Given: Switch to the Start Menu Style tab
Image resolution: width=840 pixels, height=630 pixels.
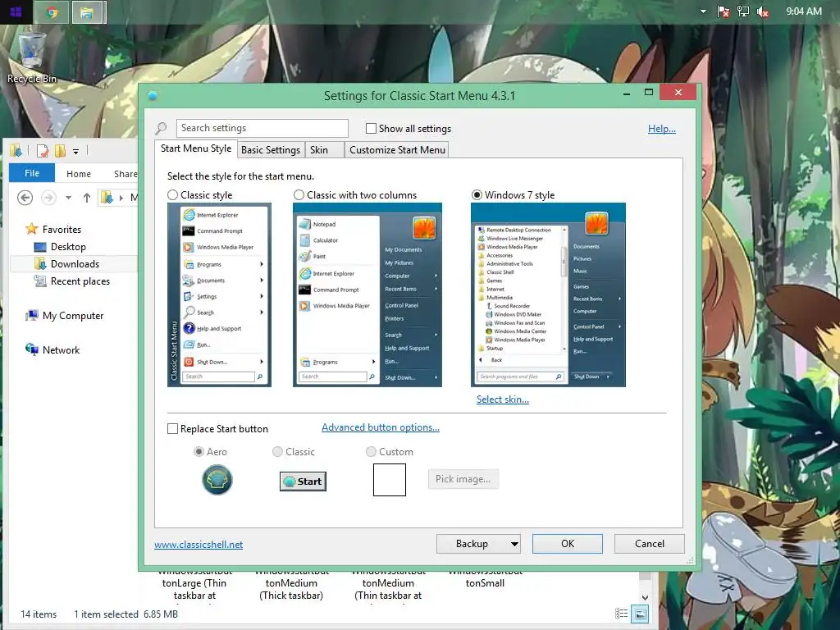Looking at the screenshot, I should 196,148.
